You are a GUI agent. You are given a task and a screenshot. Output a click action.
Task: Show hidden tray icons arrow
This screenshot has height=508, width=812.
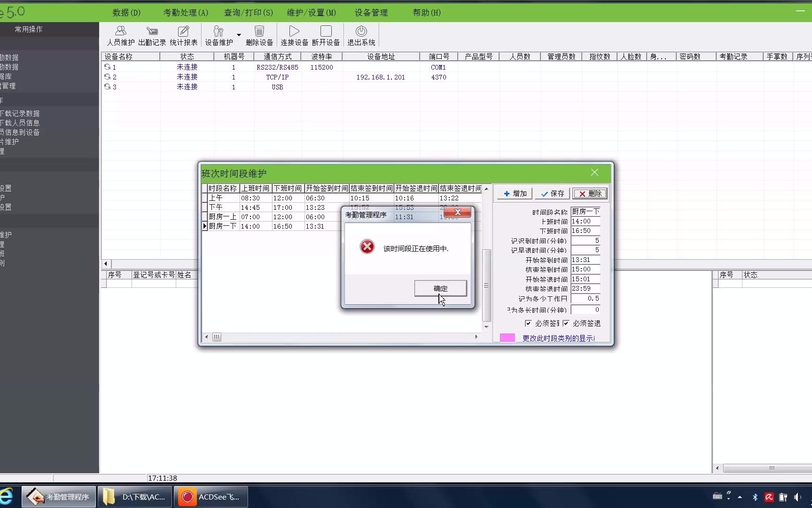pyautogui.click(x=740, y=497)
